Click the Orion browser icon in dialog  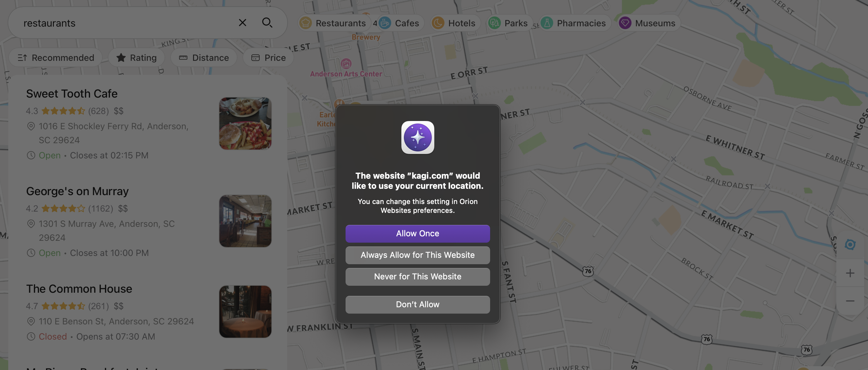click(417, 137)
